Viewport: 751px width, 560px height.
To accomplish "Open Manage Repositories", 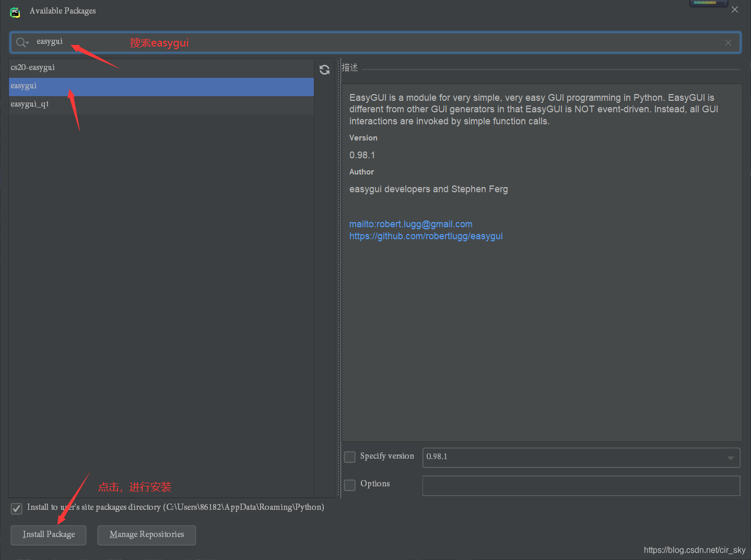I will (x=146, y=534).
